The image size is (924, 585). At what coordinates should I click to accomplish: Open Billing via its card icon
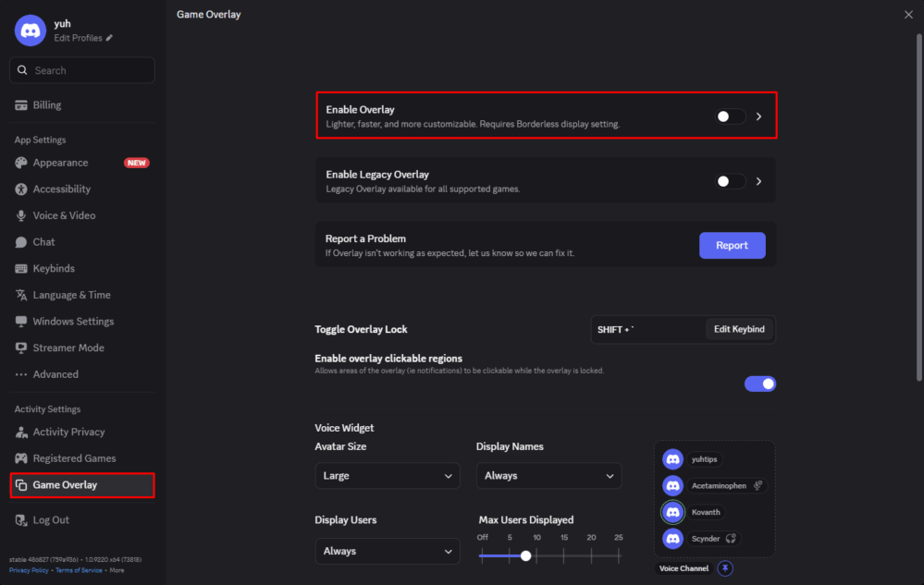[x=22, y=104]
